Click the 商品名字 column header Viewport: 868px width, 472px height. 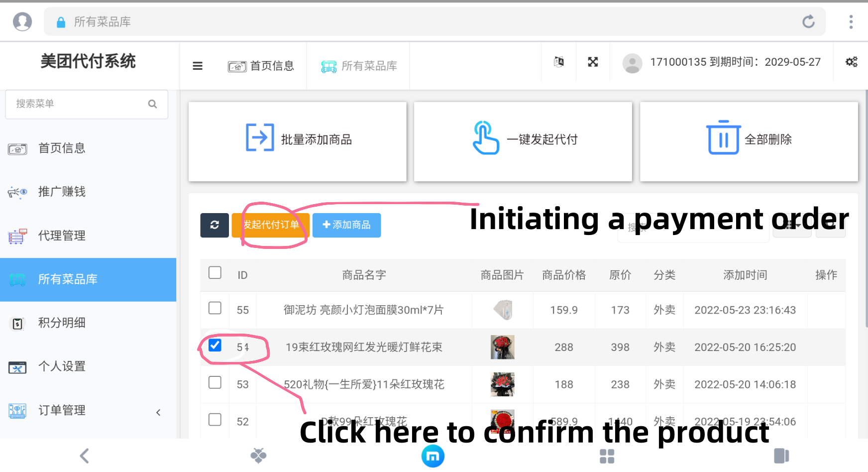pyautogui.click(x=364, y=275)
